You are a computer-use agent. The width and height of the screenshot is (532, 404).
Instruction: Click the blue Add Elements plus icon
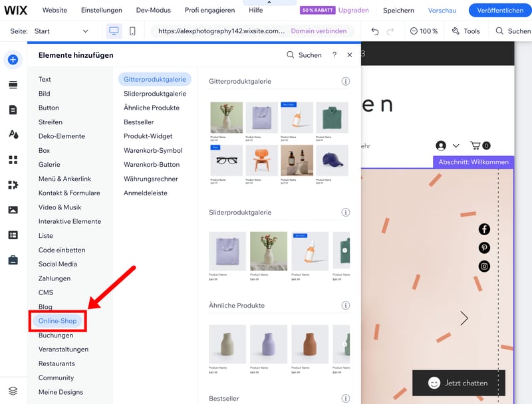tap(13, 60)
